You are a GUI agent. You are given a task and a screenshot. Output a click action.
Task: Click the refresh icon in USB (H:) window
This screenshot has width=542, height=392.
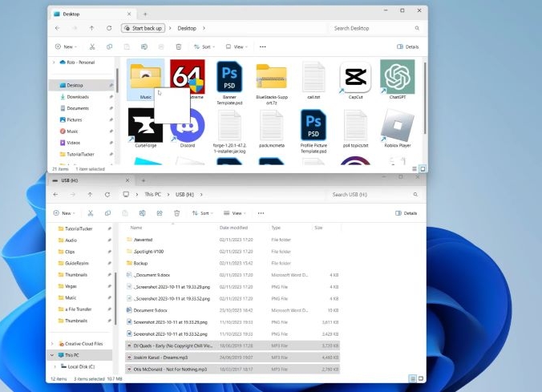107,195
